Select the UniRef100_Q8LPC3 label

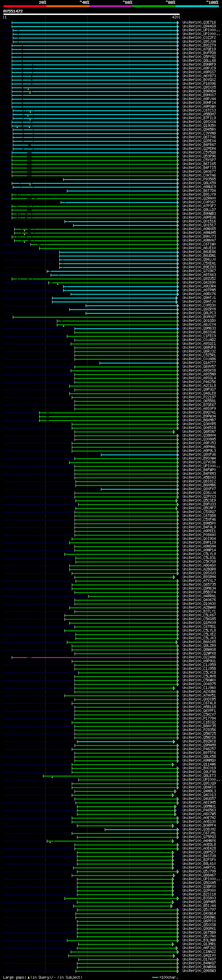pyautogui.click(x=199, y=313)
